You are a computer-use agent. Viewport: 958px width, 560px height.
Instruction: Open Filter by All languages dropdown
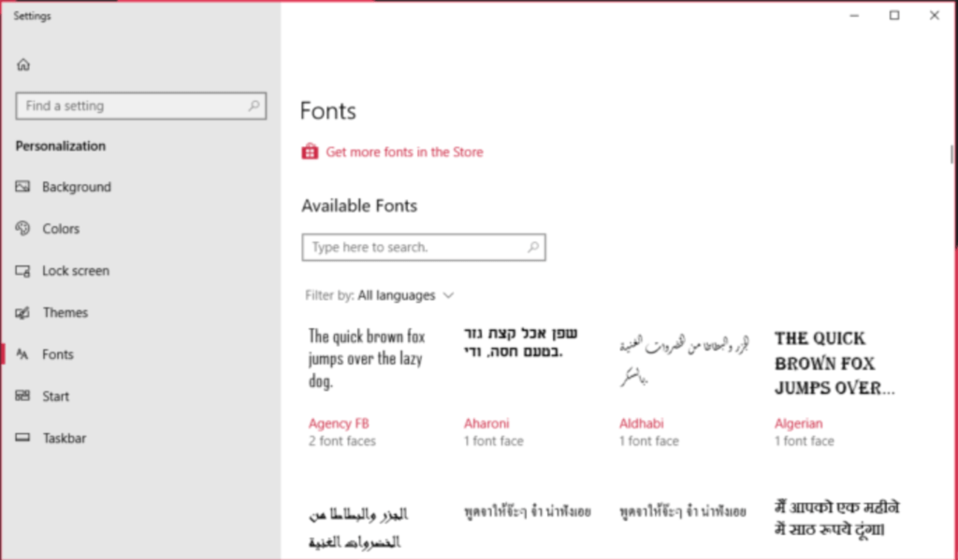(x=380, y=295)
